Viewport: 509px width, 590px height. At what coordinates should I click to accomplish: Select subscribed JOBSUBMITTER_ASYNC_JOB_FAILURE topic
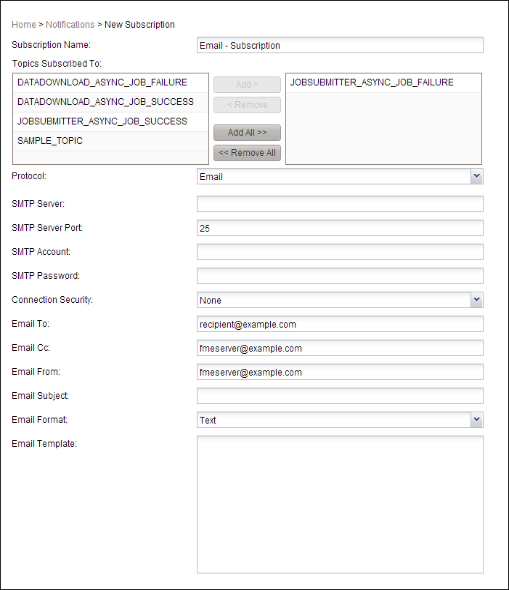(x=383, y=83)
